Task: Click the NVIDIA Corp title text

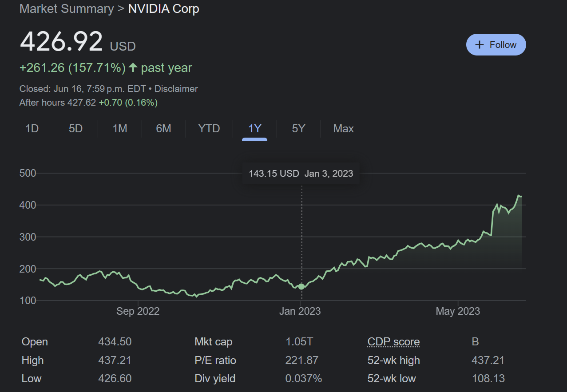Action: click(163, 9)
